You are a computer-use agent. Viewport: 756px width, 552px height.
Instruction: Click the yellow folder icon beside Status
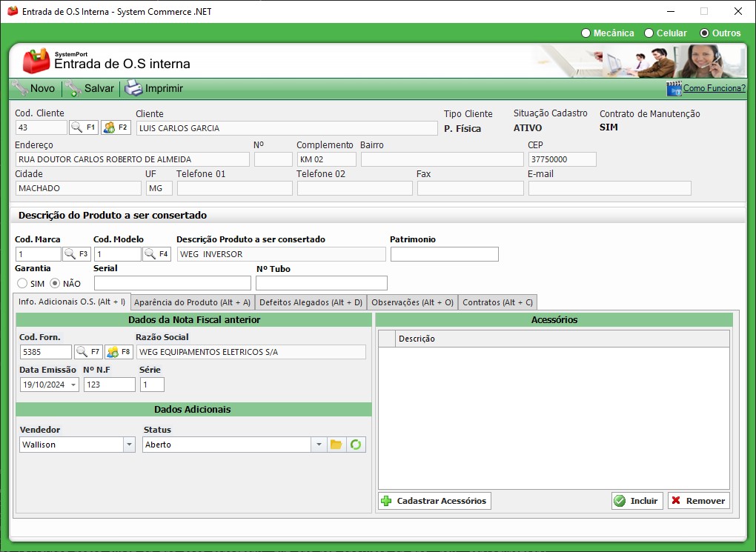336,445
